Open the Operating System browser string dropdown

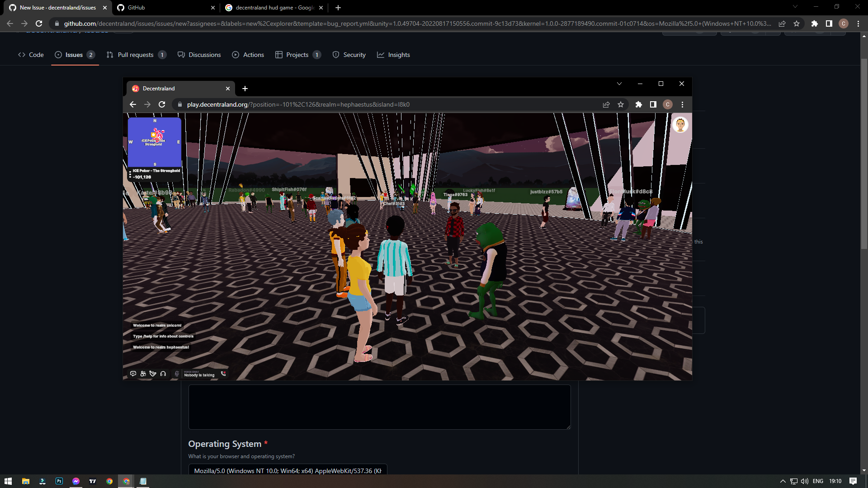[288, 470]
